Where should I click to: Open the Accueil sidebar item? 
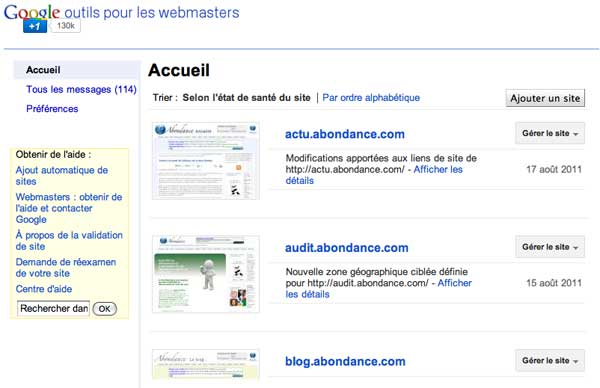[x=77, y=70]
